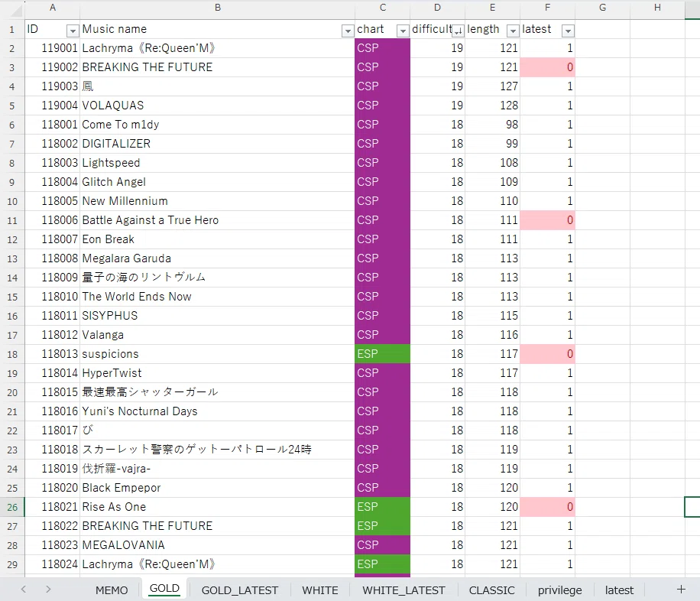
Task: Select column E header
Action: tap(492, 8)
